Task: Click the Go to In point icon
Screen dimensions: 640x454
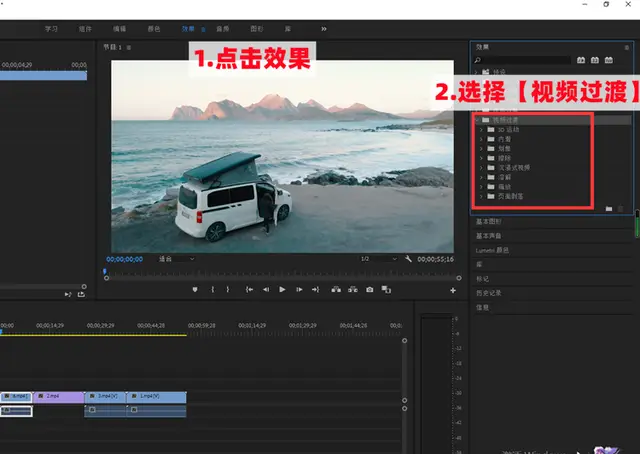Action: coord(249,289)
